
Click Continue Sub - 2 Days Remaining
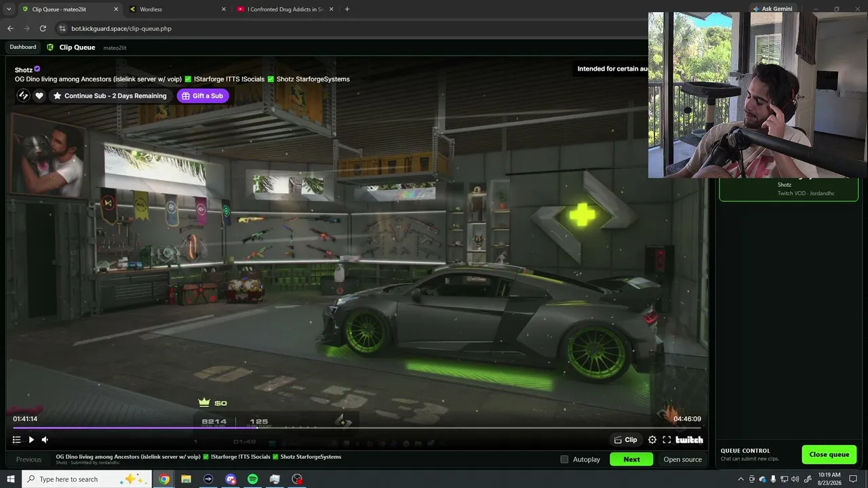point(110,96)
